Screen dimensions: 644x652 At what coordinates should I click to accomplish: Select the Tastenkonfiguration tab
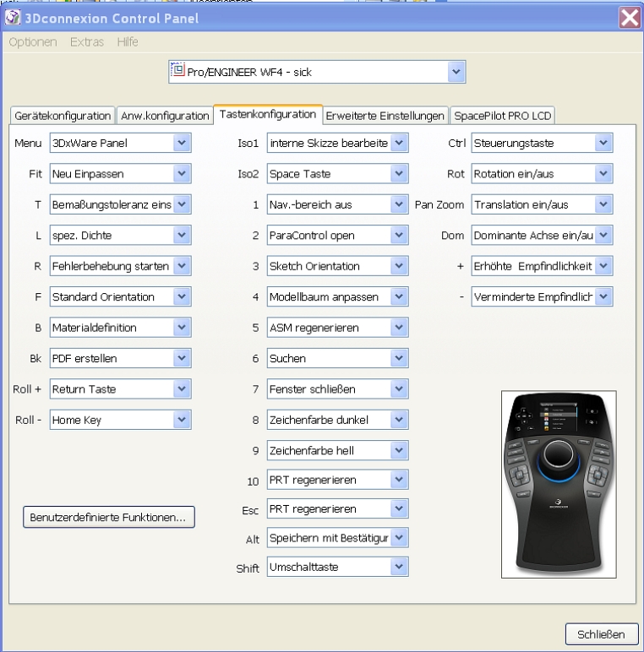[x=268, y=114]
